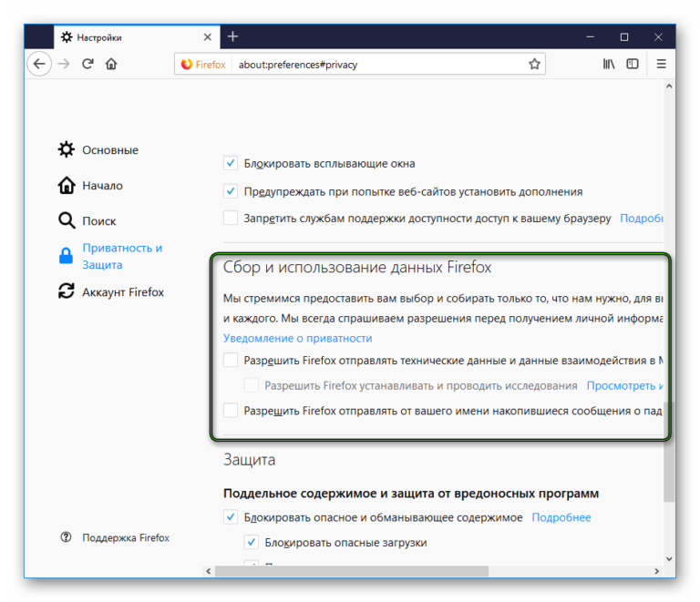
Task: Click the vertical scrollbar thumb
Action: 668,452
